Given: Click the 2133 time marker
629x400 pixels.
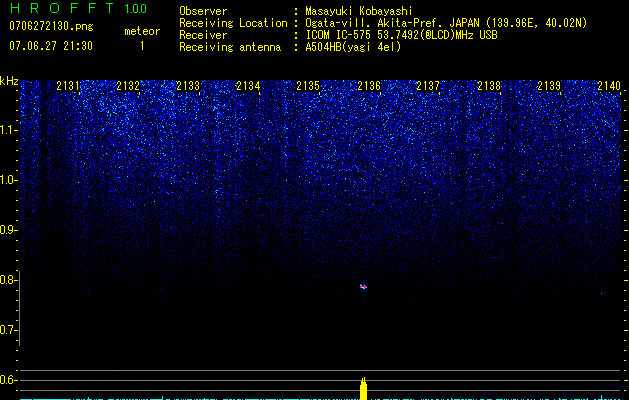Looking at the screenshot, I should (188, 86).
